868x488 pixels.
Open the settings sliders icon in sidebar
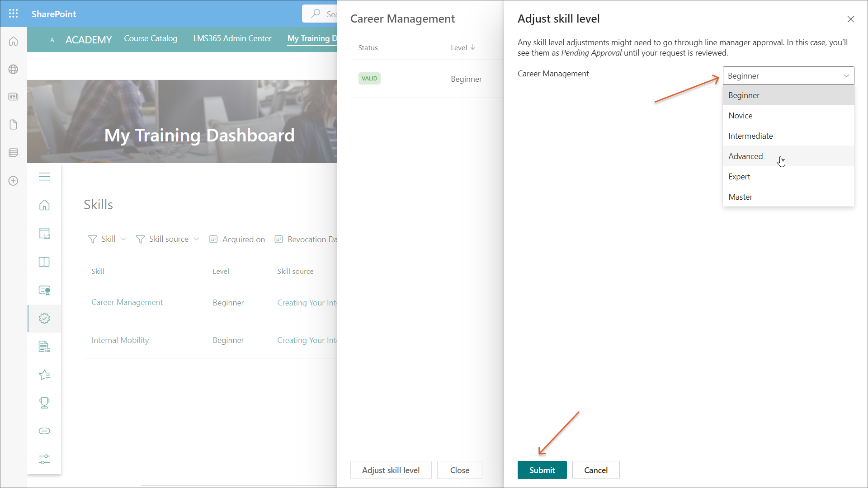[44, 459]
